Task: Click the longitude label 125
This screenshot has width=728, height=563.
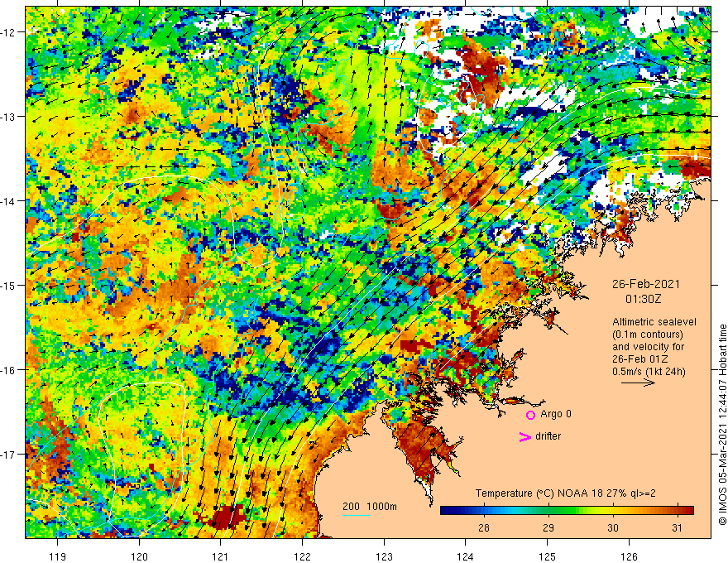Action: coord(548,556)
